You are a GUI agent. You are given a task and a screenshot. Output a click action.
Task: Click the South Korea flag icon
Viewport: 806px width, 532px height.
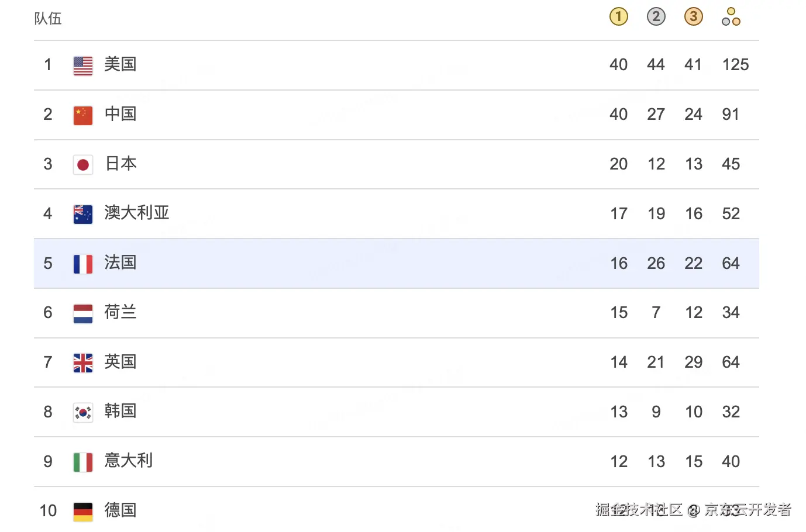pos(83,413)
